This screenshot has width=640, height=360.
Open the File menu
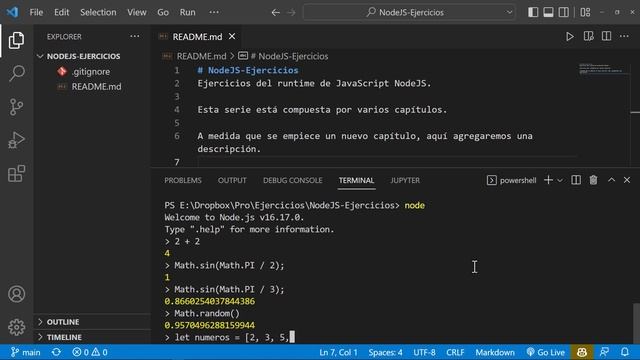pos(36,12)
